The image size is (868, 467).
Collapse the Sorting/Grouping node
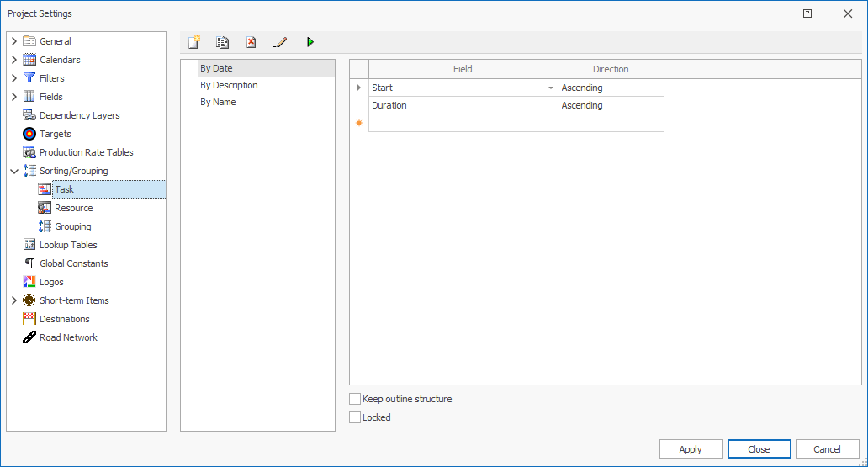(14, 171)
